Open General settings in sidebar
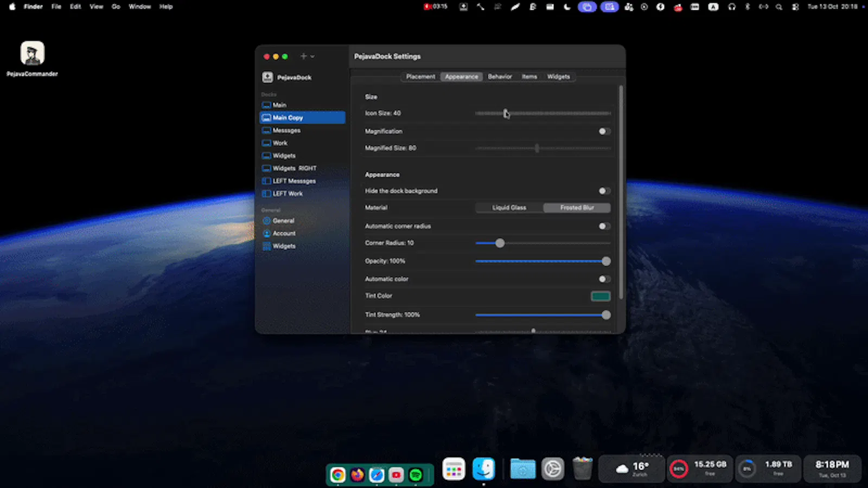This screenshot has width=868, height=488. (302, 221)
